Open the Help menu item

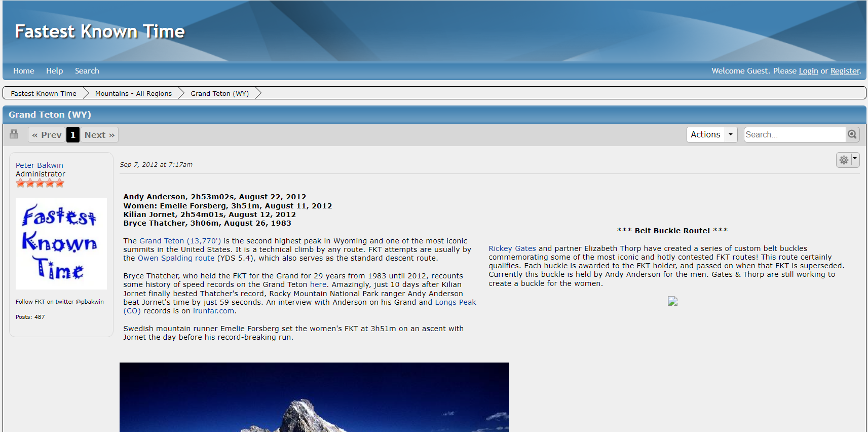click(x=54, y=71)
